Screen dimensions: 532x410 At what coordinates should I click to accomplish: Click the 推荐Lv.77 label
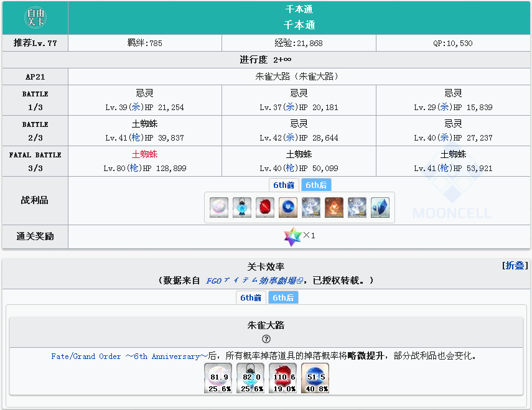pyautogui.click(x=35, y=43)
